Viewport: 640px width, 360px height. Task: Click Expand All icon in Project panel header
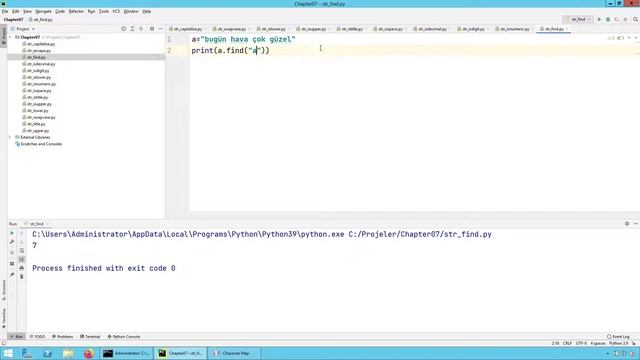click(132, 29)
